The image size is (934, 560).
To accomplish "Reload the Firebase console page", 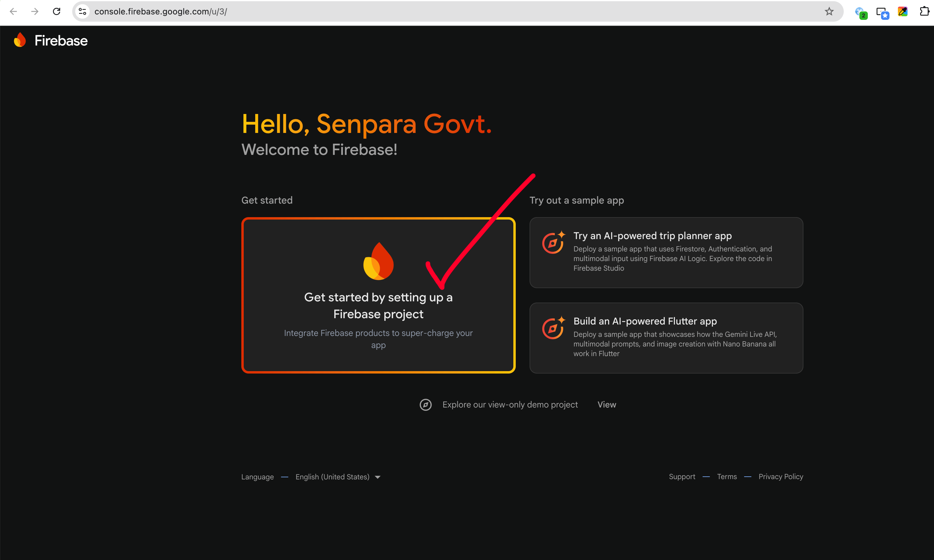I will coord(57,11).
